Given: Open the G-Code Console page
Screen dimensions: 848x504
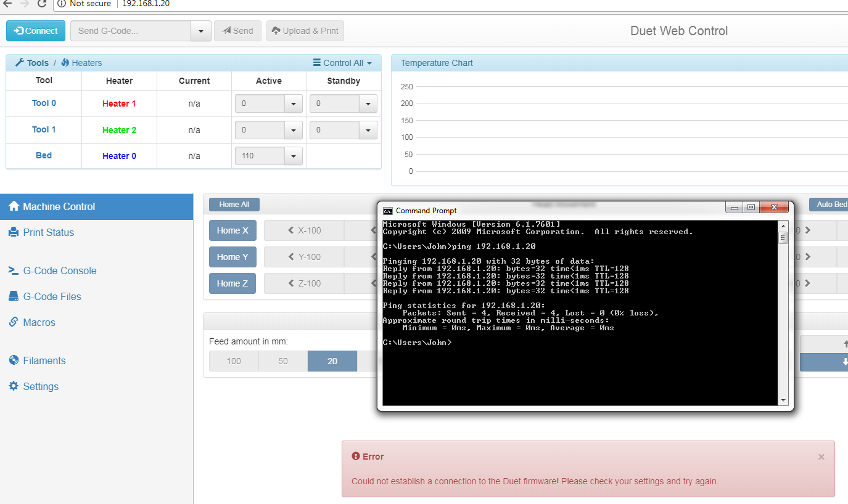Looking at the screenshot, I should pyautogui.click(x=59, y=270).
